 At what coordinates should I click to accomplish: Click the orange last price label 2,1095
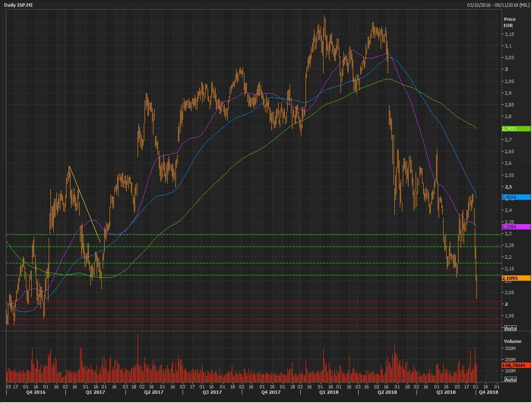[x=516, y=278]
